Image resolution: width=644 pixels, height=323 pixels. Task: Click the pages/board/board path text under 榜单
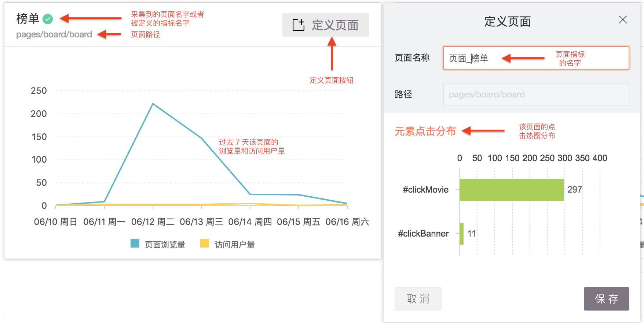point(54,34)
